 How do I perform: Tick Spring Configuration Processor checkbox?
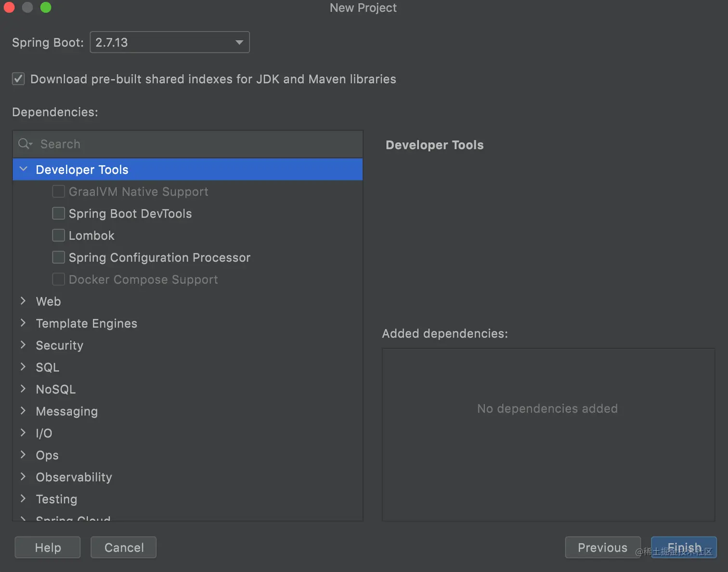[x=58, y=257]
